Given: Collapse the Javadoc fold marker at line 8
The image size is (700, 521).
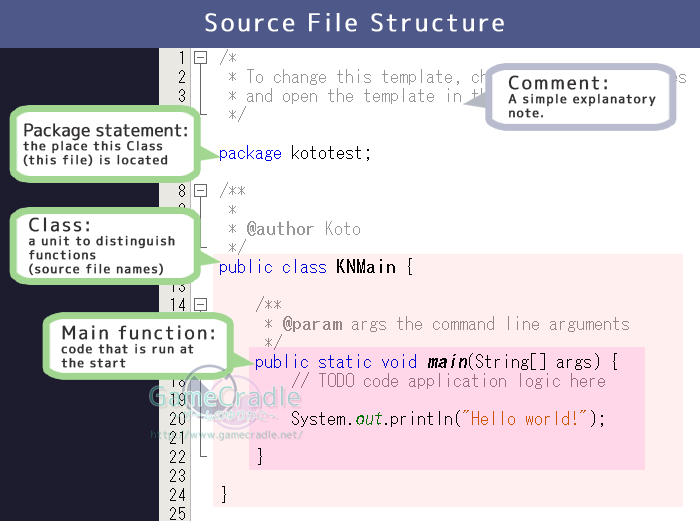Looking at the screenshot, I should coord(200,191).
